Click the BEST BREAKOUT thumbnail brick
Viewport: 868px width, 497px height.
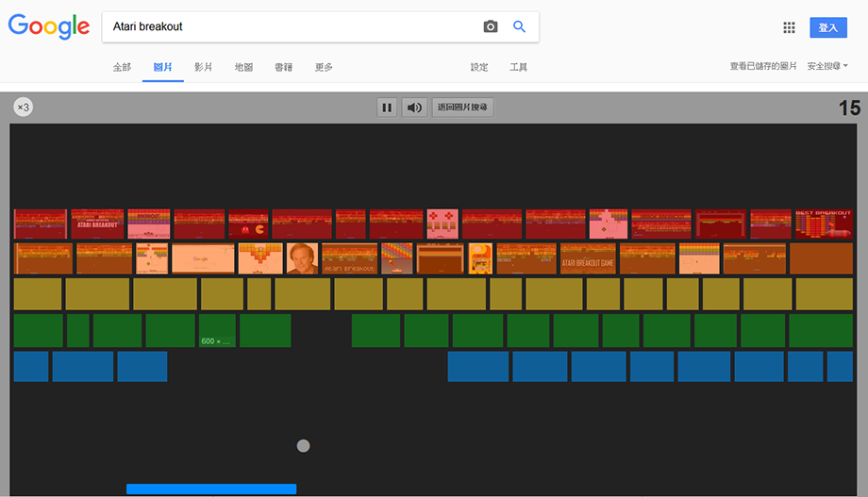click(x=824, y=224)
